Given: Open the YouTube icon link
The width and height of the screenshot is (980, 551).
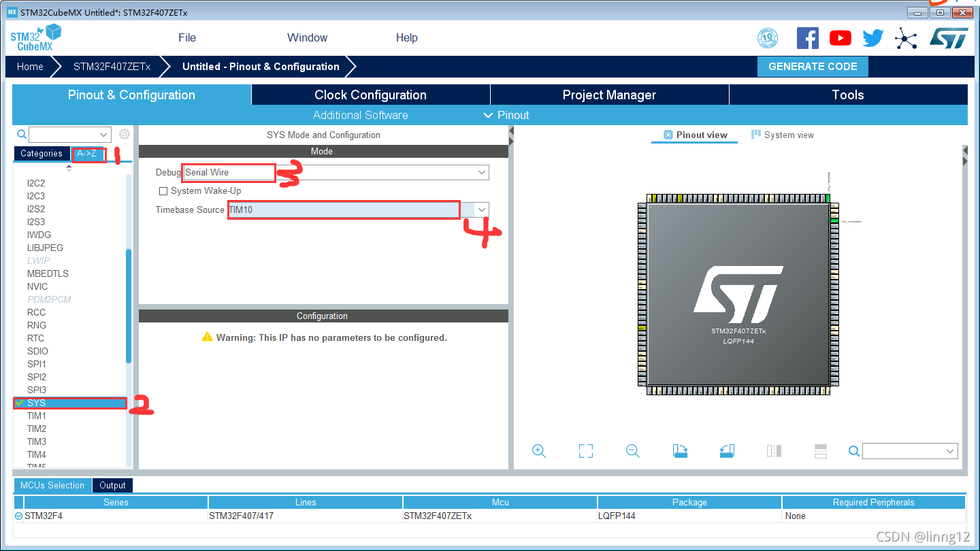Looking at the screenshot, I should click(x=840, y=38).
